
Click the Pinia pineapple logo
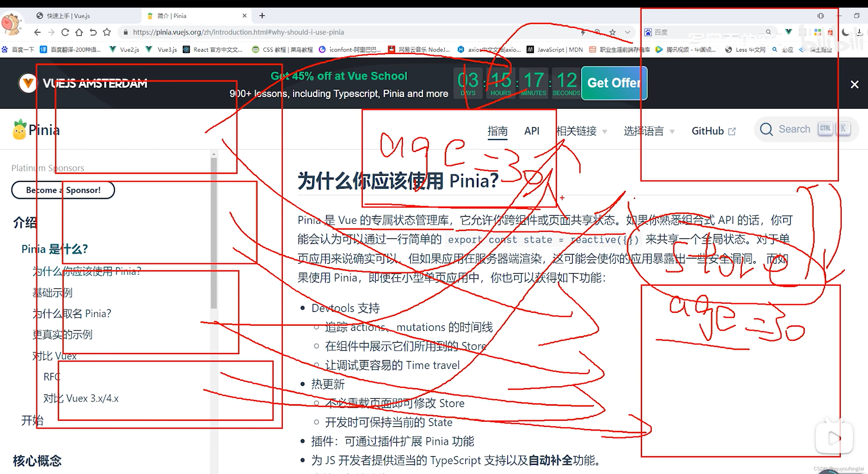click(x=36, y=130)
